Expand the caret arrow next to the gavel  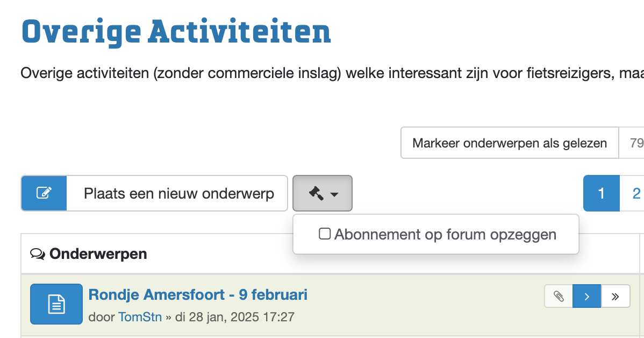click(334, 194)
